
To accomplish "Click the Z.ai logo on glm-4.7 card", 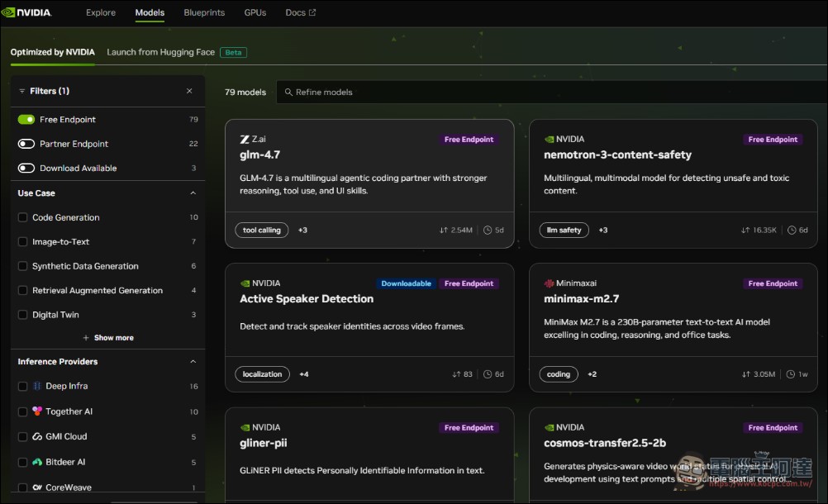I will coord(245,140).
